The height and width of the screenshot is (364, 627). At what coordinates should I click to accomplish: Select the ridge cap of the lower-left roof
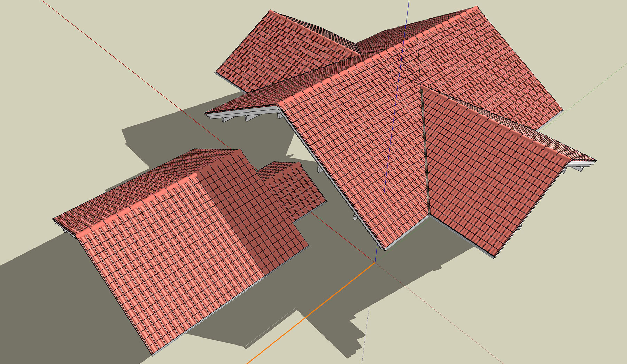coord(139,206)
